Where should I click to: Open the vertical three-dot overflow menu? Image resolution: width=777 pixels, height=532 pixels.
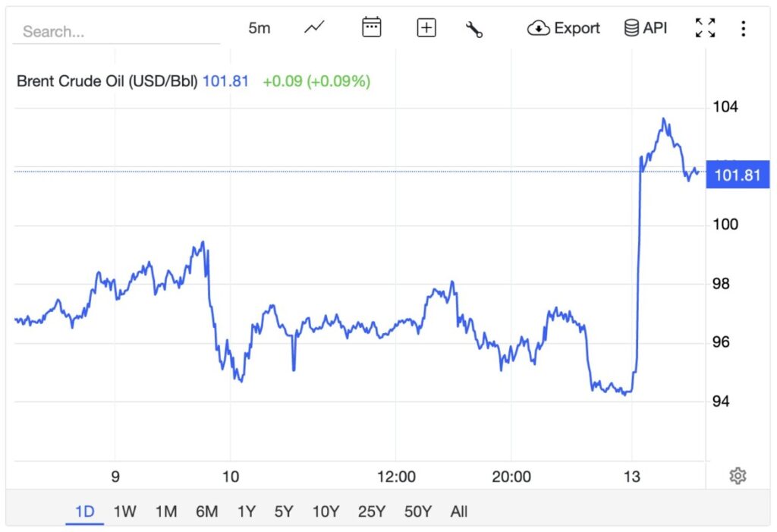(x=744, y=28)
